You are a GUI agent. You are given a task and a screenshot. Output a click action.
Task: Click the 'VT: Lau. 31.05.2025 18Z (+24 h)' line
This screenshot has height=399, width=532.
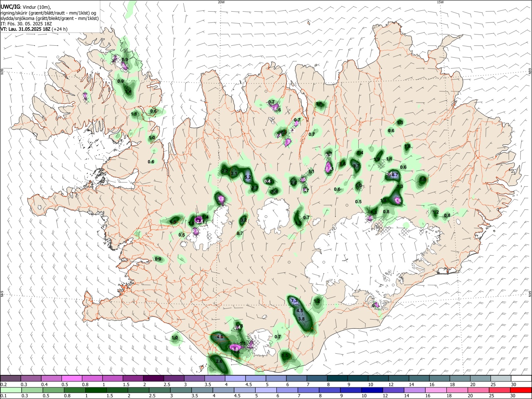click(34, 29)
